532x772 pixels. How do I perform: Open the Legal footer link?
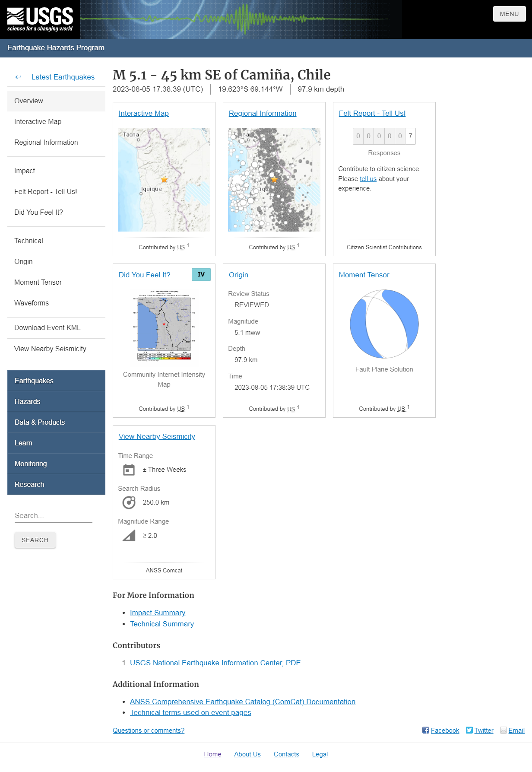point(320,754)
